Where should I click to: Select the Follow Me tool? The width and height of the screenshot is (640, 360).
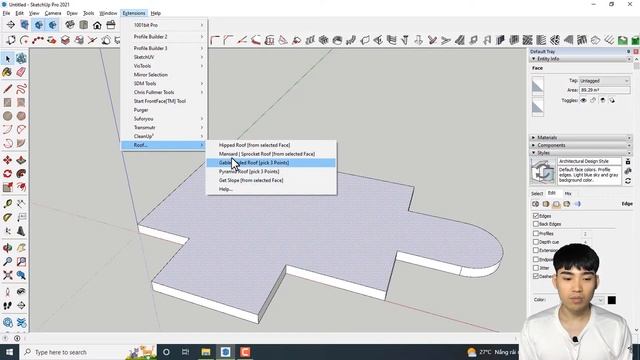[x=21, y=174]
